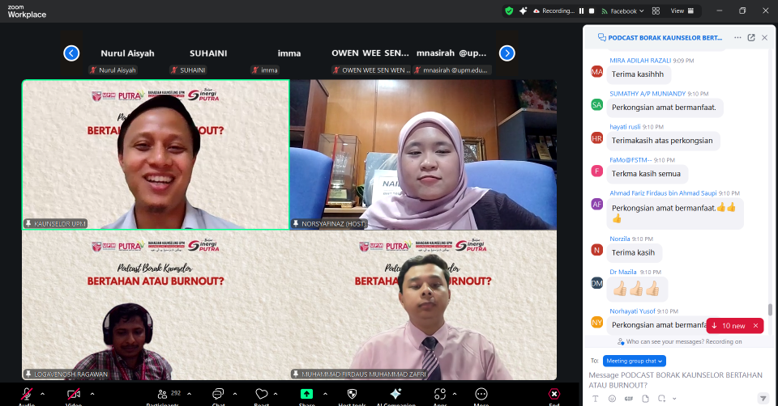This screenshot has height=406, width=778.
Task: Pause the cloud recording
Action: coord(582,11)
